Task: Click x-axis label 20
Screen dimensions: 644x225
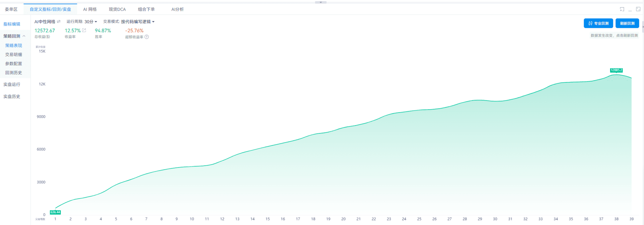Action: (344, 219)
